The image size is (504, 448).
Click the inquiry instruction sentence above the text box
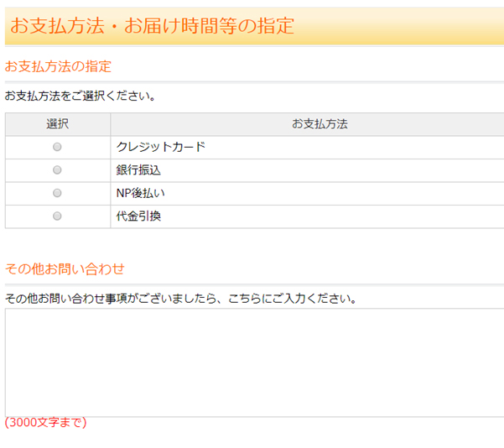click(x=180, y=298)
